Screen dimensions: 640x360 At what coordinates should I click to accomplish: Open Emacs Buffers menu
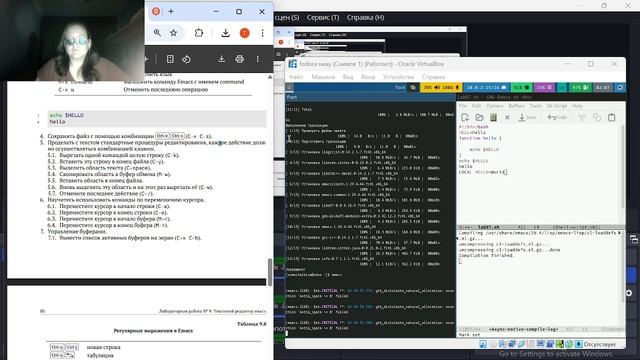point(517,106)
